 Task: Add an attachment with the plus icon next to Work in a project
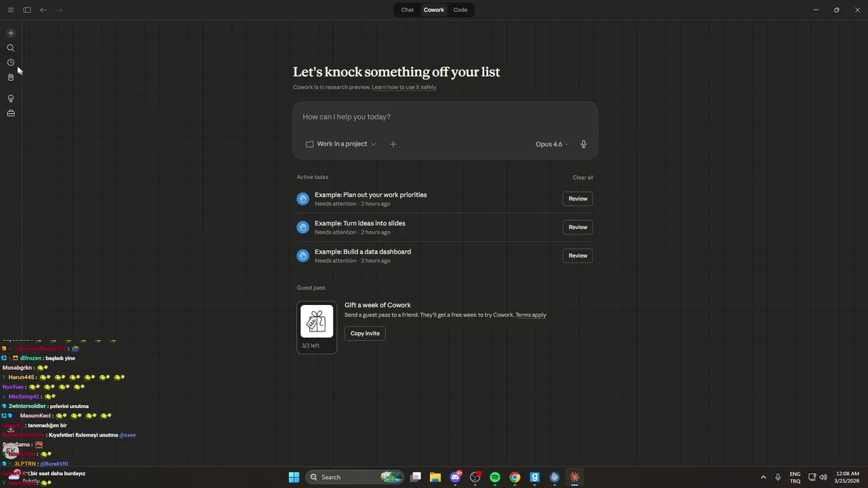(393, 144)
